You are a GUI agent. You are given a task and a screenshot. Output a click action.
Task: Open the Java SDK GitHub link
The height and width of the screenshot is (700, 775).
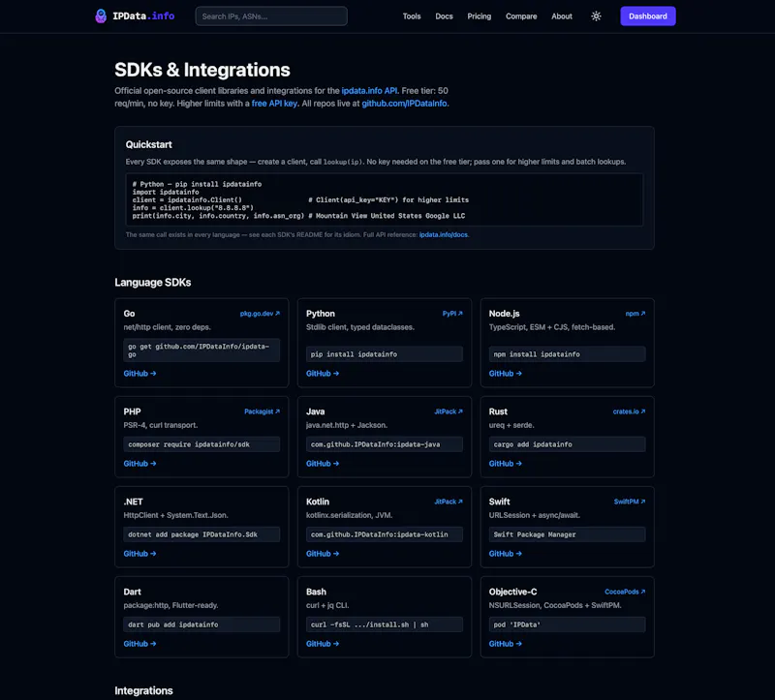323,464
